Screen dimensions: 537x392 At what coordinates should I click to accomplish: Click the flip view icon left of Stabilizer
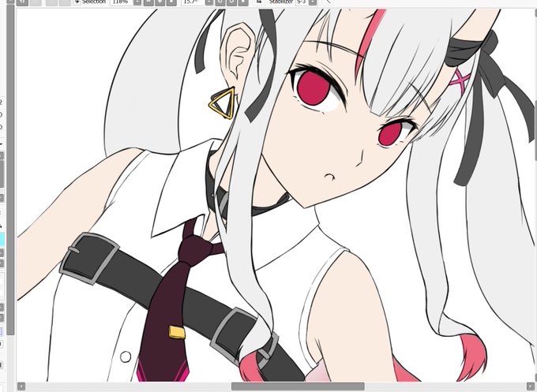pos(259,2)
